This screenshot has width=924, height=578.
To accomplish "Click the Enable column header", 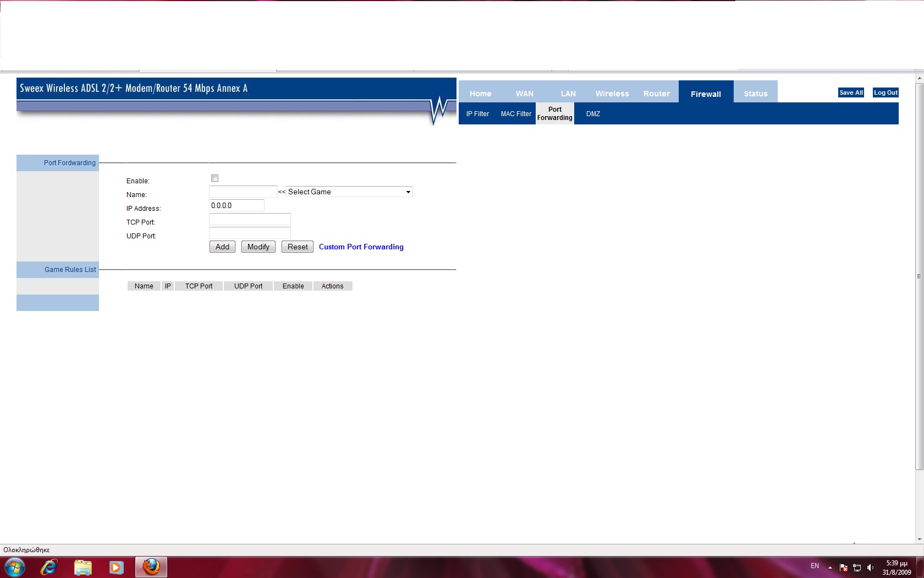I will click(x=293, y=286).
